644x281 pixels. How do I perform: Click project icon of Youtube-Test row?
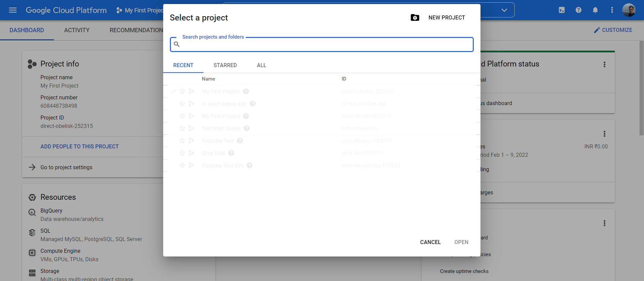[x=191, y=141]
